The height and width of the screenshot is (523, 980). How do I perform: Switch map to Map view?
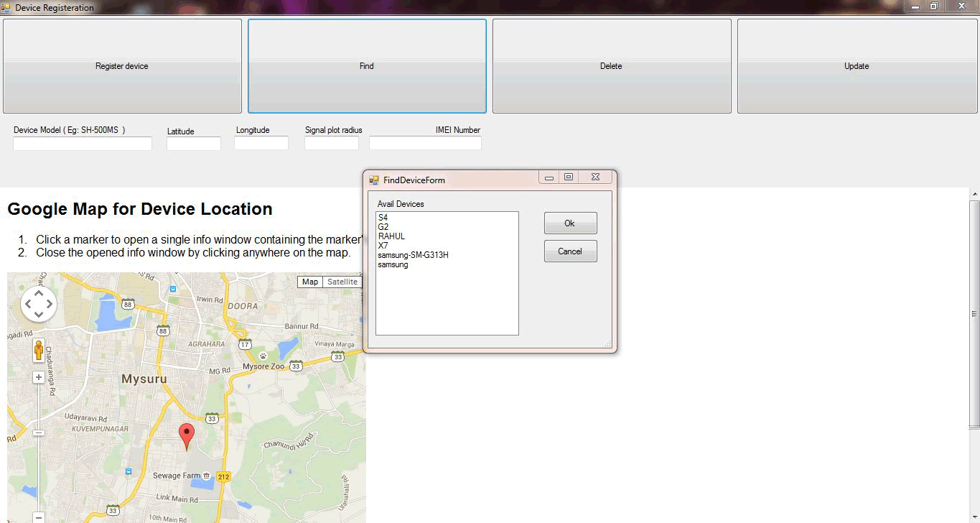point(310,282)
